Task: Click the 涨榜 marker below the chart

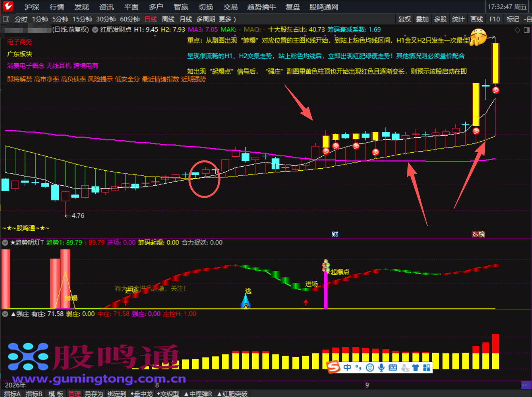Action: tap(479, 234)
